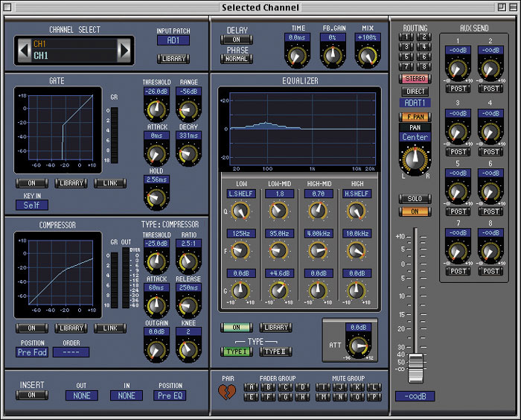
Task: Click the broken heart Pair icon
Action: click(227, 392)
